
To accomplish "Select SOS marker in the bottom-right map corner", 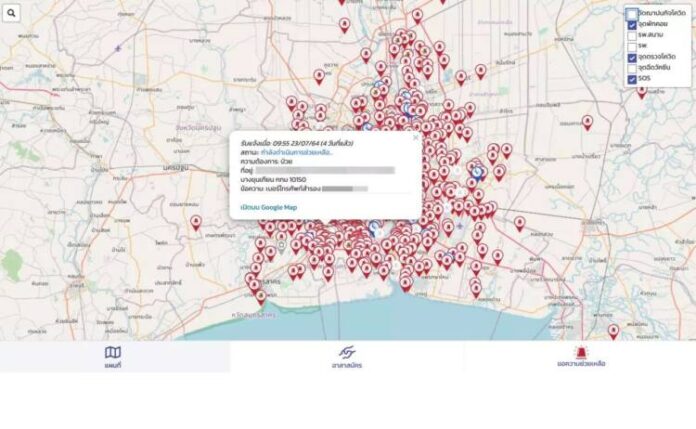I will (x=613, y=332).
